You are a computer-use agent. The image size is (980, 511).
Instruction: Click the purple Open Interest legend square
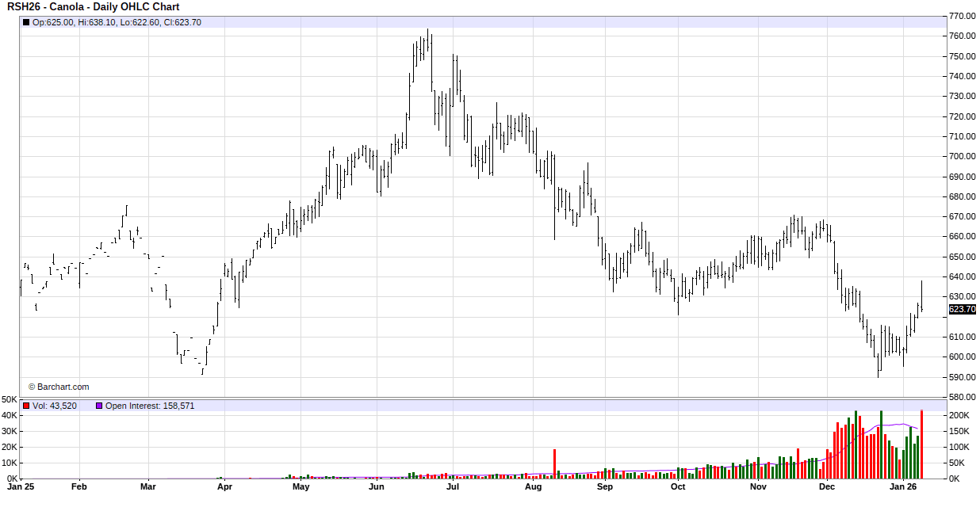coord(99,406)
